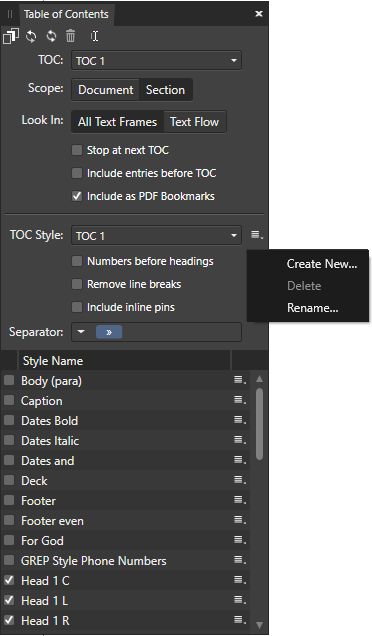
Task: Check the Caption style checkbox
Action: coord(9,400)
